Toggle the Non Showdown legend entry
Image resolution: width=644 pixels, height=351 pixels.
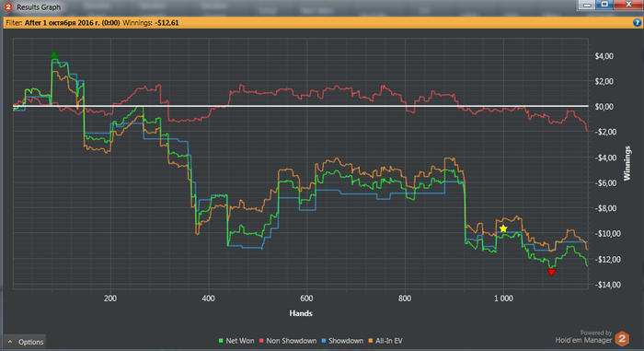click(x=287, y=341)
